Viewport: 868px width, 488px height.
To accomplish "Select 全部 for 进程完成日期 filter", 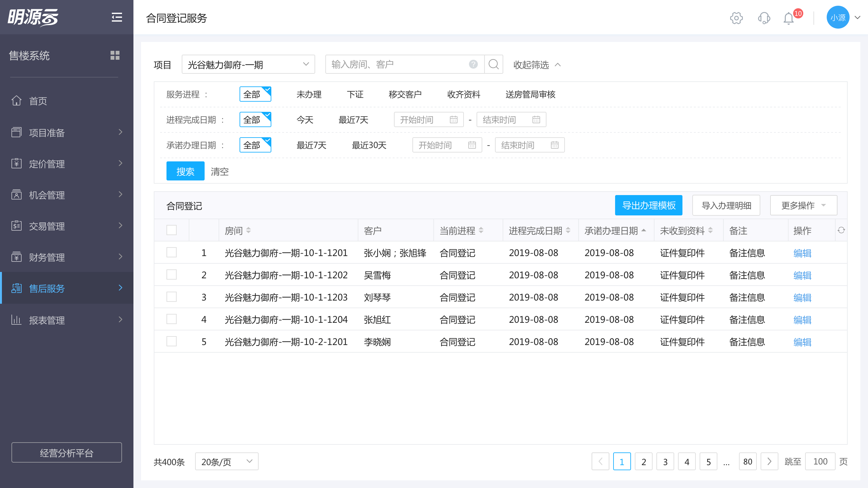I will [255, 119].
